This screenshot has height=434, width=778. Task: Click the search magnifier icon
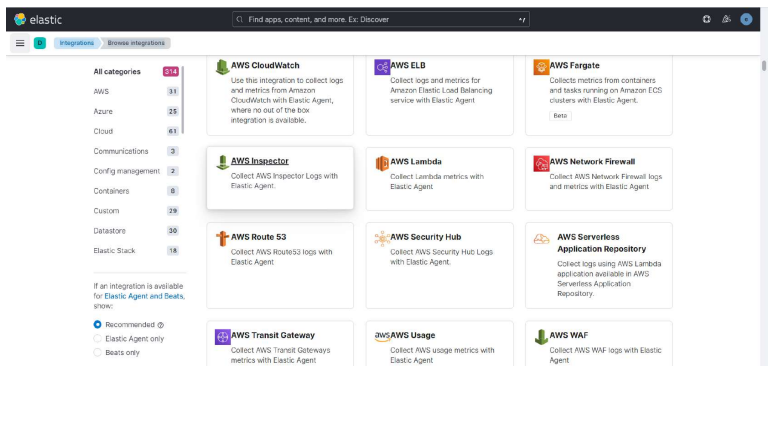click(x=240, y=19)
